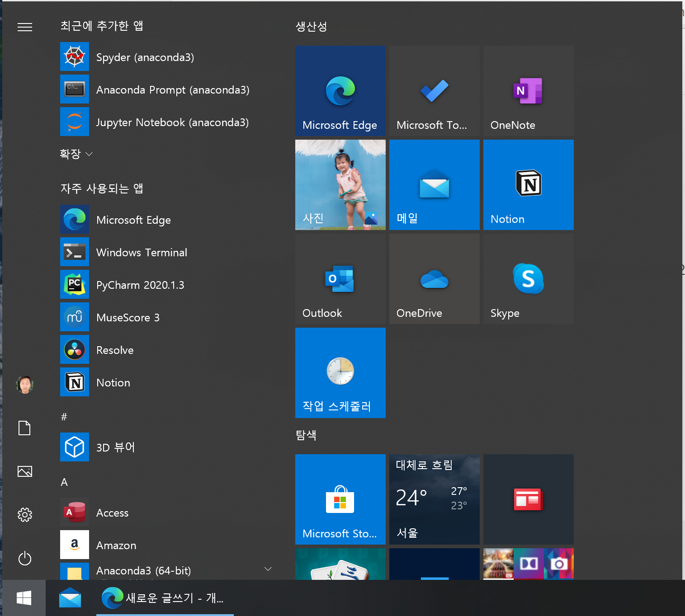Expand the Start menu hamburger button
The height and width of the screenshot is (616, 685).
pyautogui.click(x=25, y=27)
